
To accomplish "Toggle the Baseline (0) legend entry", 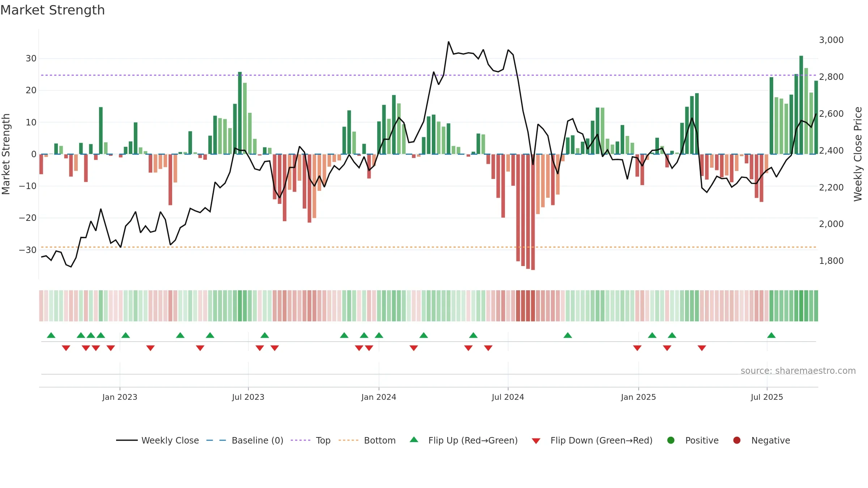I will [245, 440].
